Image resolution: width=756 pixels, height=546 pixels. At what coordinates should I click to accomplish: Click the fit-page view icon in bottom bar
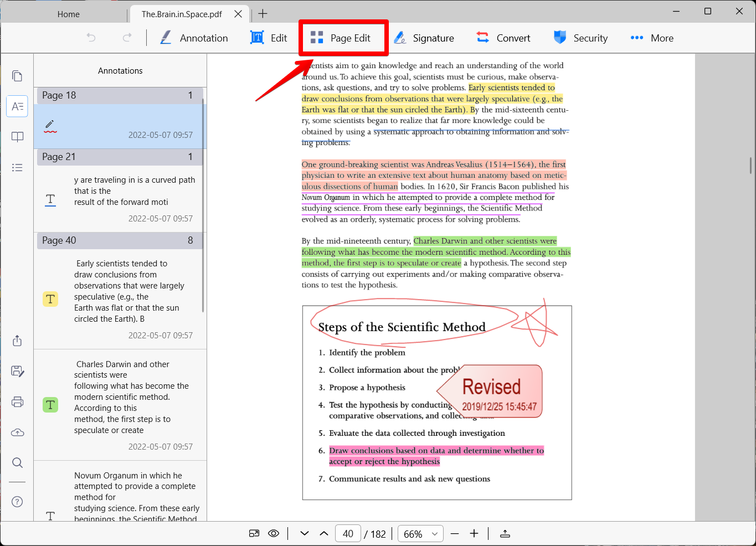[x=254, y=534]
